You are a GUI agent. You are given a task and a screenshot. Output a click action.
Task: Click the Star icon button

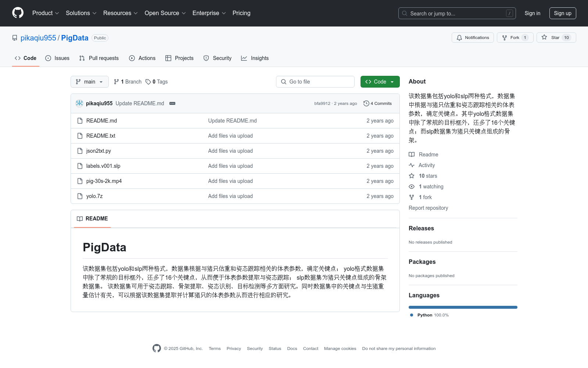[544, 37]
